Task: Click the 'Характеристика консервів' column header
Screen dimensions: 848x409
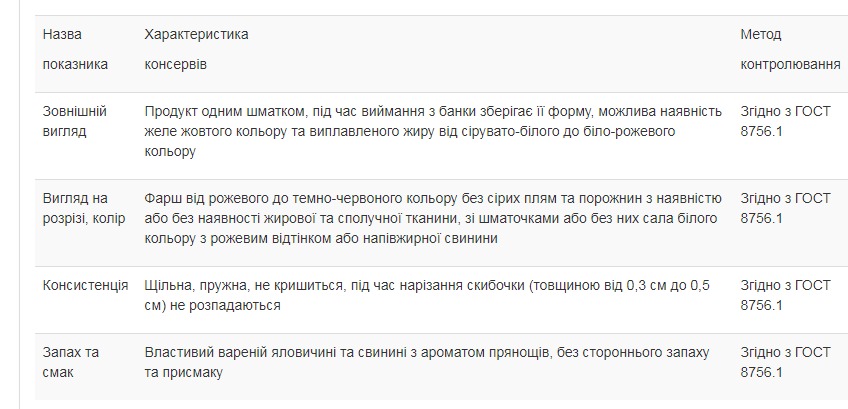Action: point(196,49)
